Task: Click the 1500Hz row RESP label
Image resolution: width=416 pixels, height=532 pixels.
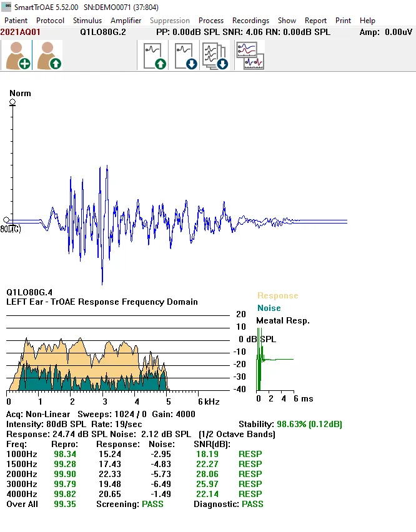Action: [250, 464]
